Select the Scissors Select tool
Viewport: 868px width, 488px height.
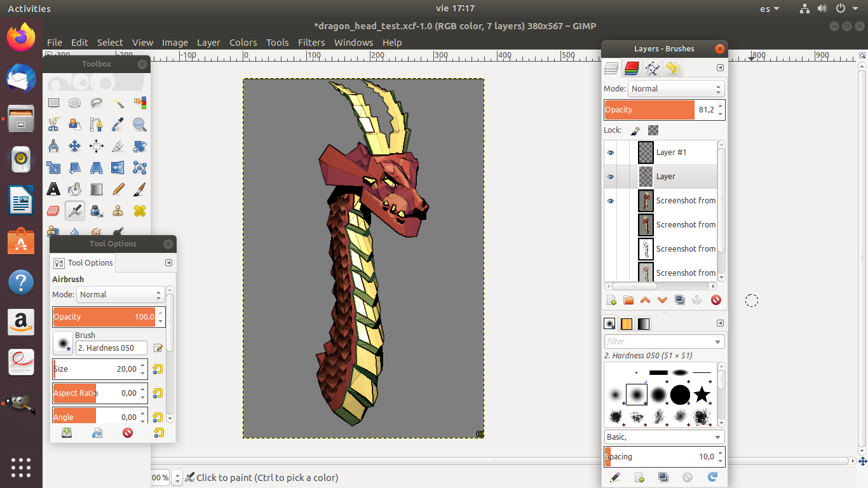[53, 124]
